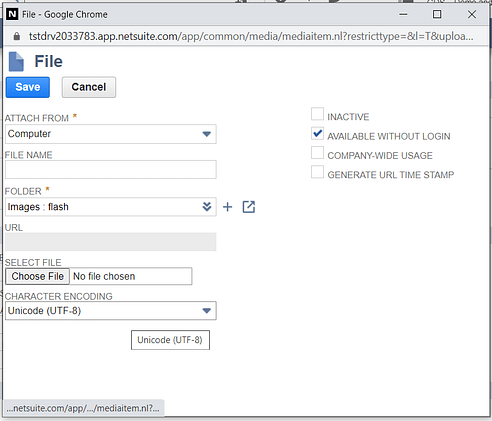The image size is (492, 421).
Task: Click the padlock site security icon
Action: [17, 36]
